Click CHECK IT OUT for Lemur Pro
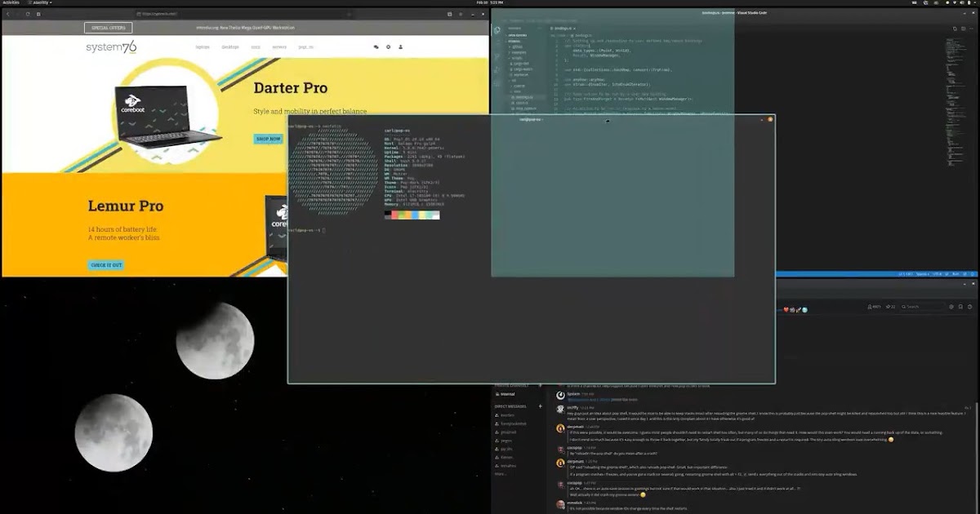This screenshot has height=514, width=980. pos(106,265)
